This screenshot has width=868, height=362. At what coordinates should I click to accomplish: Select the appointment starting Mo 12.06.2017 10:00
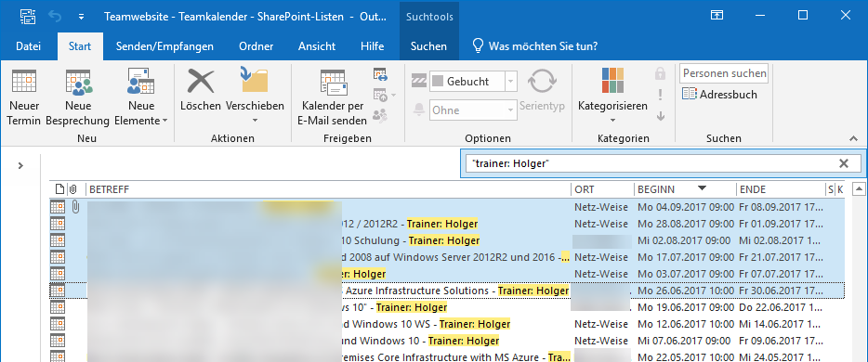click(x=447, y=324)
